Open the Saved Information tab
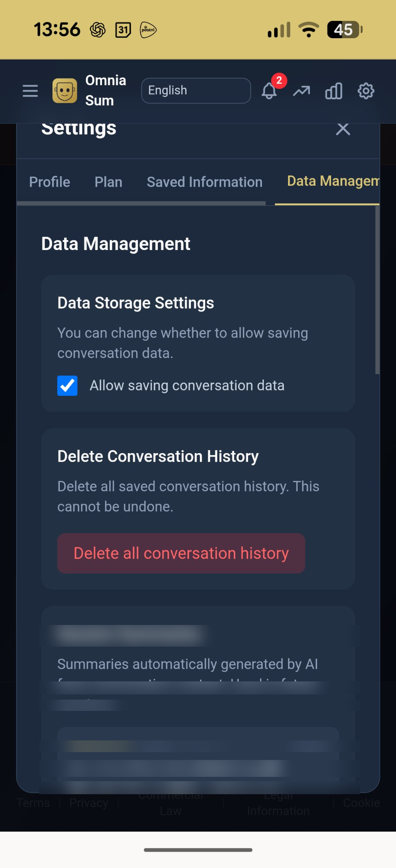Screen dimensions: 396x868 point(204,182)
